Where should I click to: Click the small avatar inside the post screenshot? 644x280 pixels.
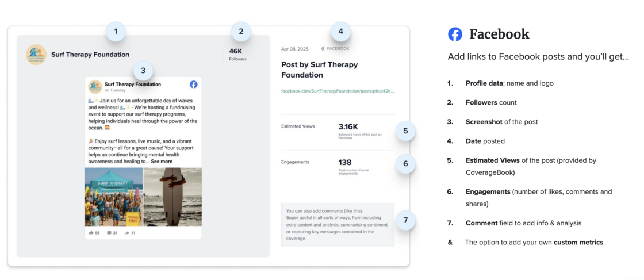tap(95, 87)
